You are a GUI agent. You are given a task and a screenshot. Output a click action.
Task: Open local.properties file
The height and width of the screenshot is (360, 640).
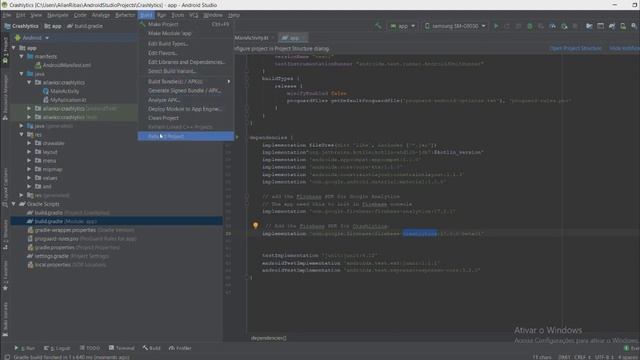[67, 264]
